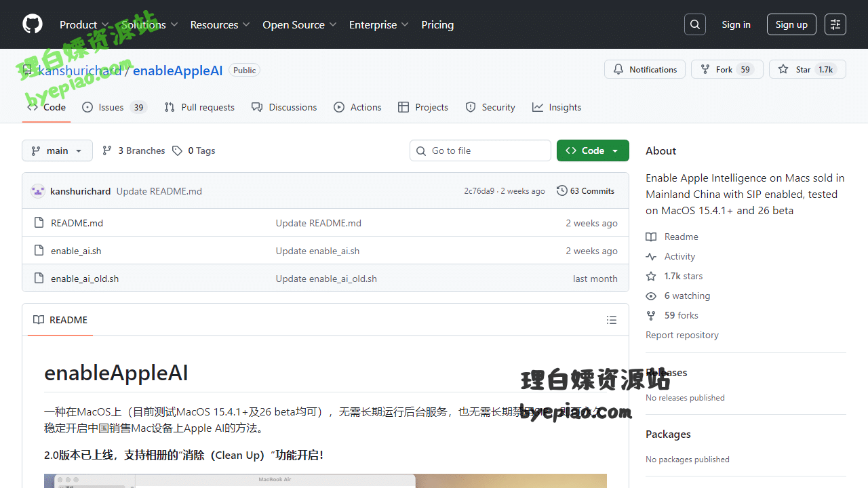
Task: Click the history clock icon beside Commits
Action: tap(562, 191)
